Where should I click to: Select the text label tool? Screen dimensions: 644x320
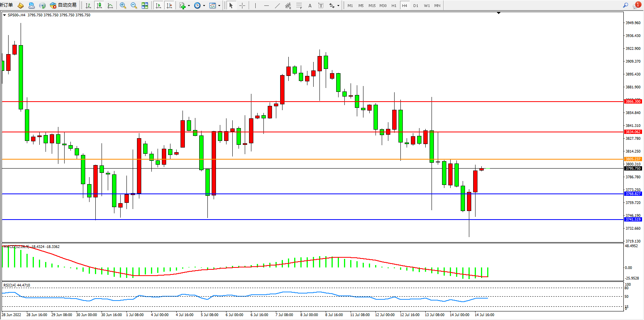point(321,5)
